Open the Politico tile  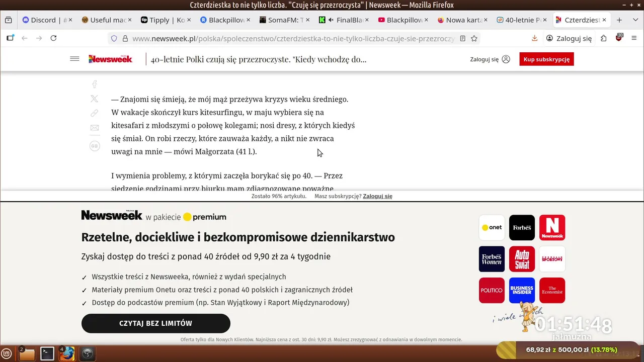pos(492,290)
